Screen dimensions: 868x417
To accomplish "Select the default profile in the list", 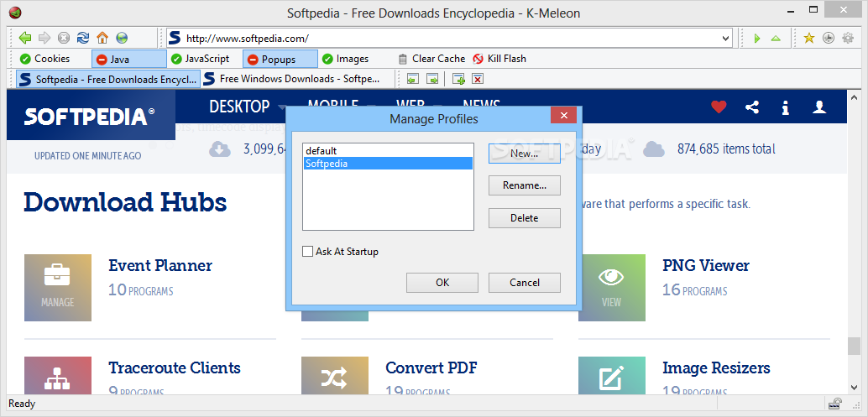I will [388, 151].
